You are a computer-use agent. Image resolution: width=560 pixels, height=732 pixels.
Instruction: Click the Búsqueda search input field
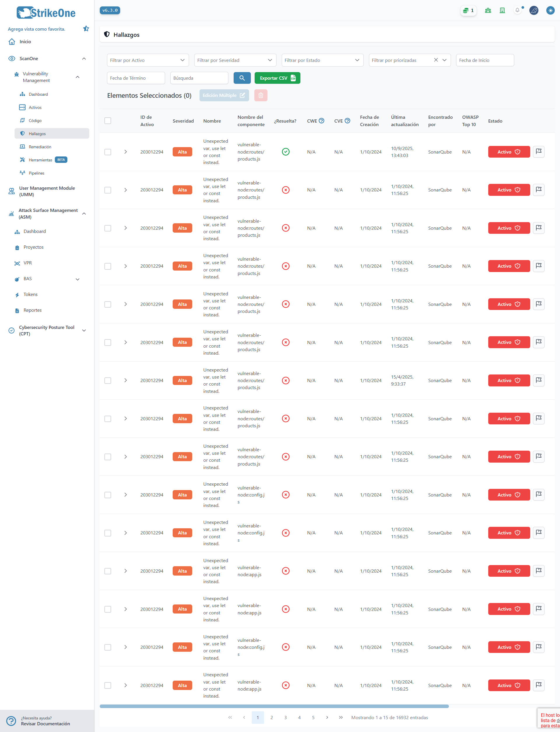point(199,78)
